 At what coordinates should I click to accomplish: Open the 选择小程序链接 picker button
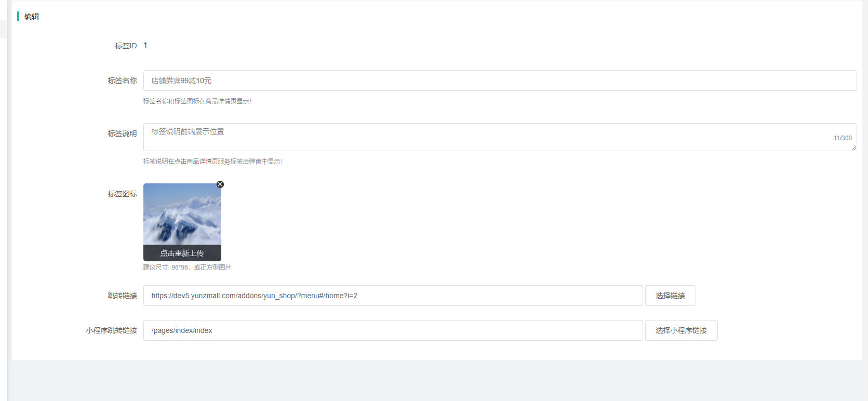(681, 330)
